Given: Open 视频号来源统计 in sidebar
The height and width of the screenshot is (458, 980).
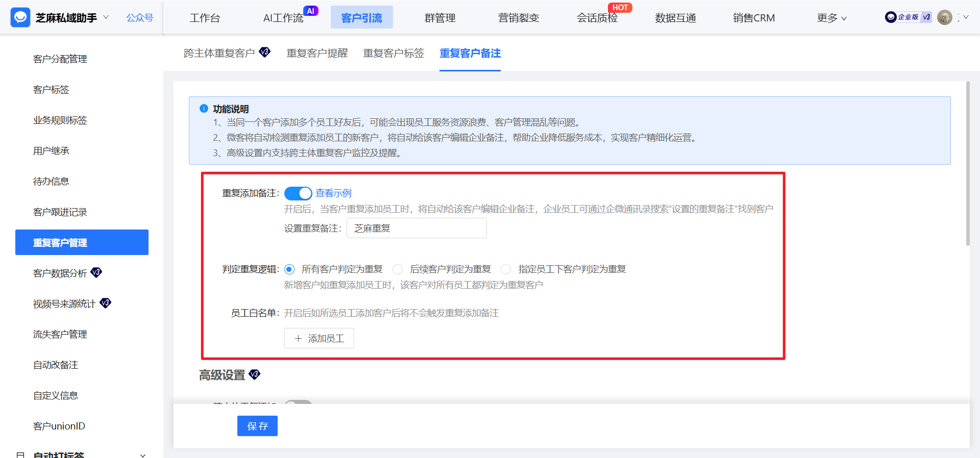Looking at the screenshot, I should coord(64,304).
